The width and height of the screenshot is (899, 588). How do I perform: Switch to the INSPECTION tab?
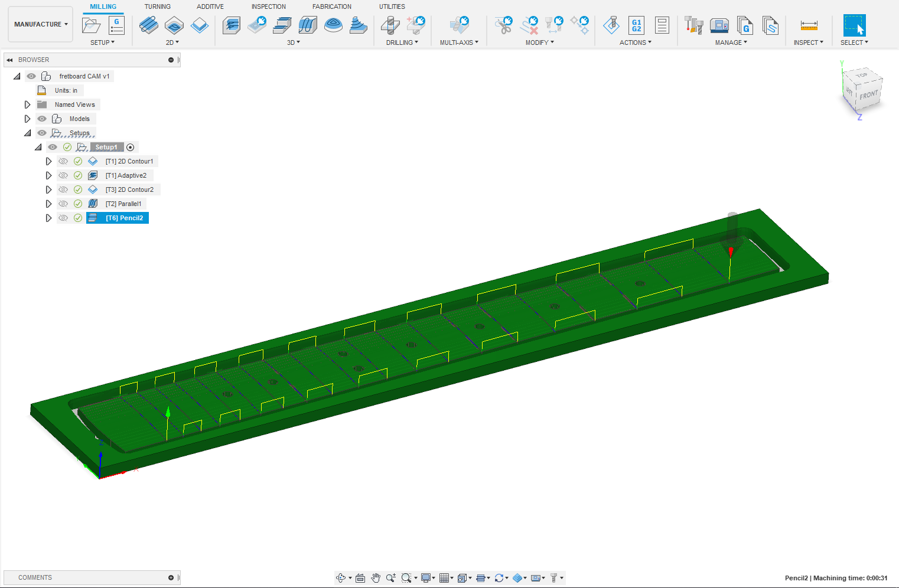(x=269, y=6)
